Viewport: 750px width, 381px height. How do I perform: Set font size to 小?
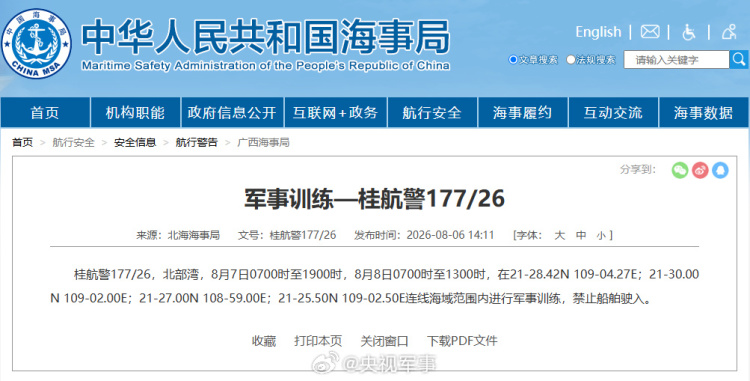601,235
